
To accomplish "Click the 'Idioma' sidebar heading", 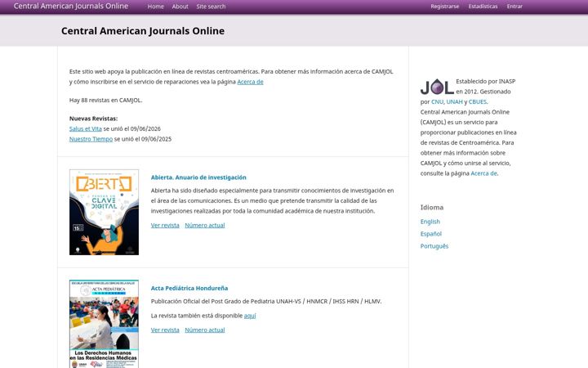I will (x=432, y=207).
